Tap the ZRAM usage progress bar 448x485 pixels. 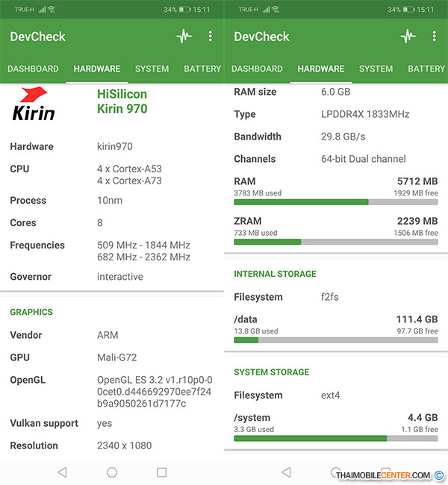(x=336, y=242)
